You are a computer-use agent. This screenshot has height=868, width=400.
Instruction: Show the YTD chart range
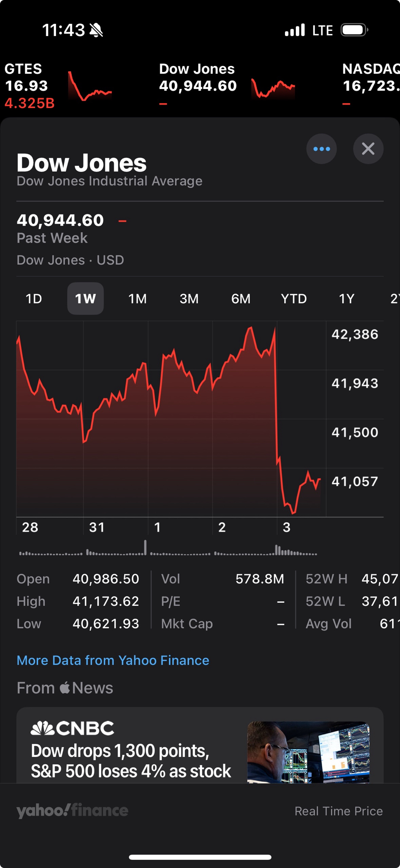pyautogui.click(x=294, y=299)
